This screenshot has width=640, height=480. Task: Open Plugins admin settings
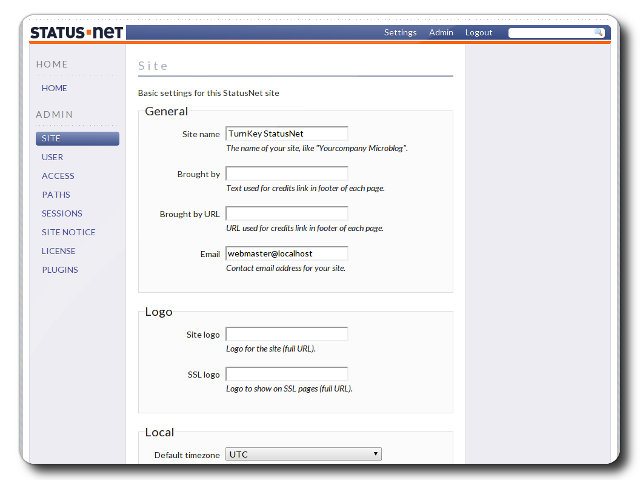click(59, 270)
